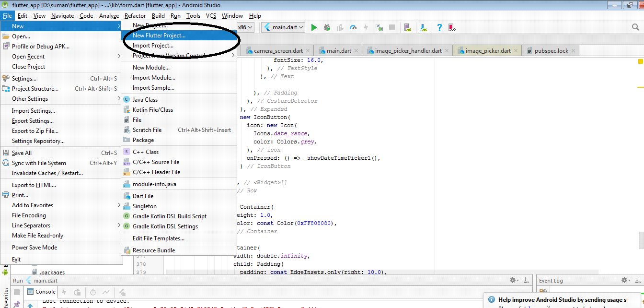Click the blue question mark help icon
Screen dimensions: 644x308
tap(439, 27)
